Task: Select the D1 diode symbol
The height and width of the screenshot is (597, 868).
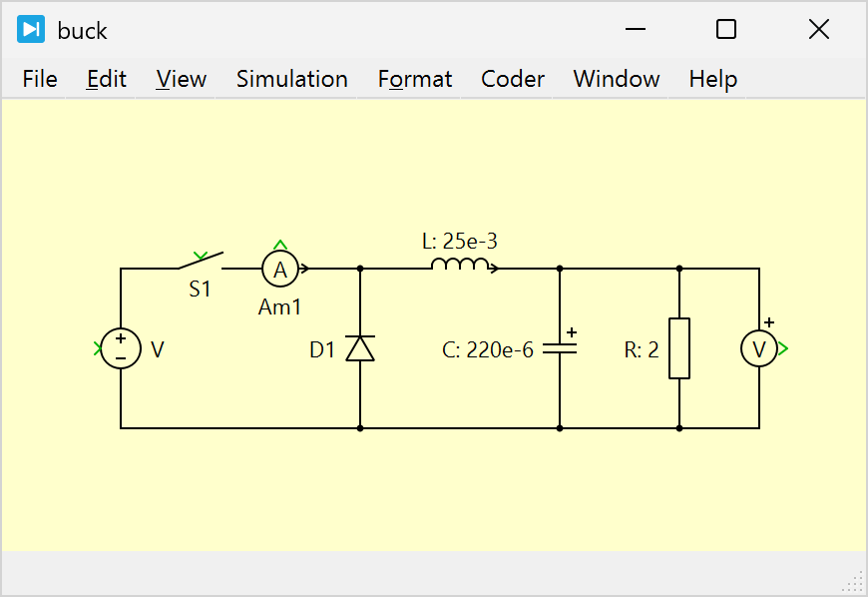Action: pyautogui.click(x=360, y=348)
